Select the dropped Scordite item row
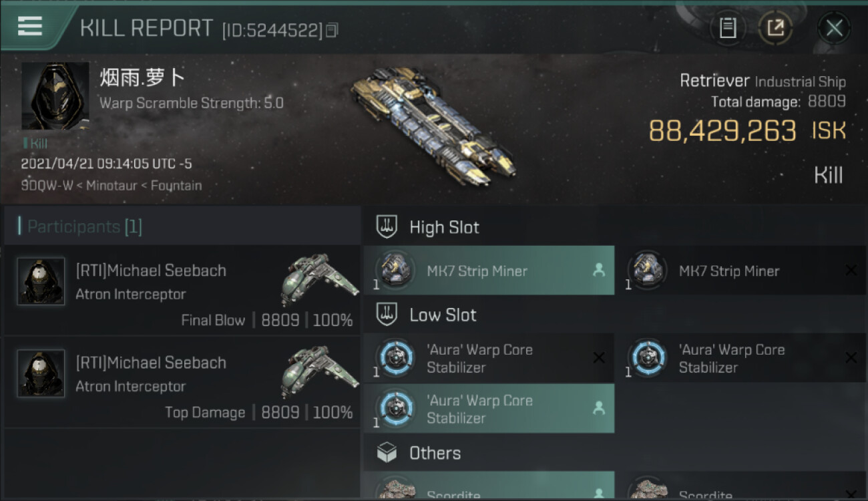Screen dimensions: 868x501 coord(488,486)
